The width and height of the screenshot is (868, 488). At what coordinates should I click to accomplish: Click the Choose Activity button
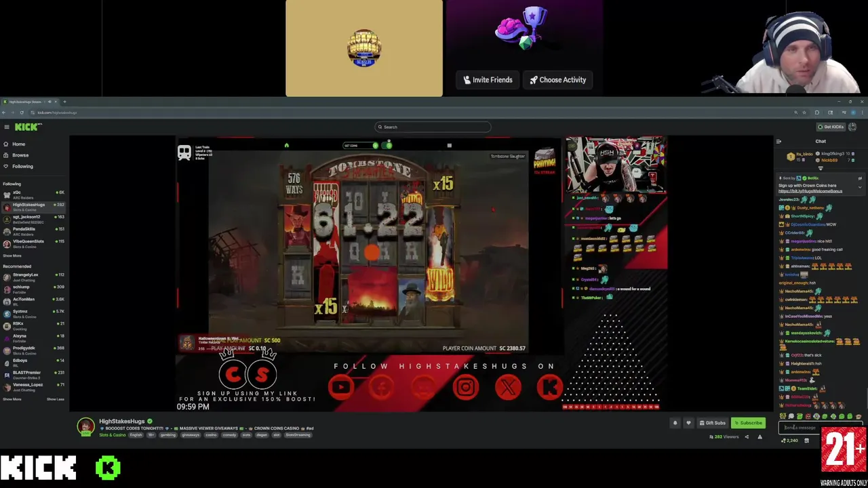coord(557,80)
